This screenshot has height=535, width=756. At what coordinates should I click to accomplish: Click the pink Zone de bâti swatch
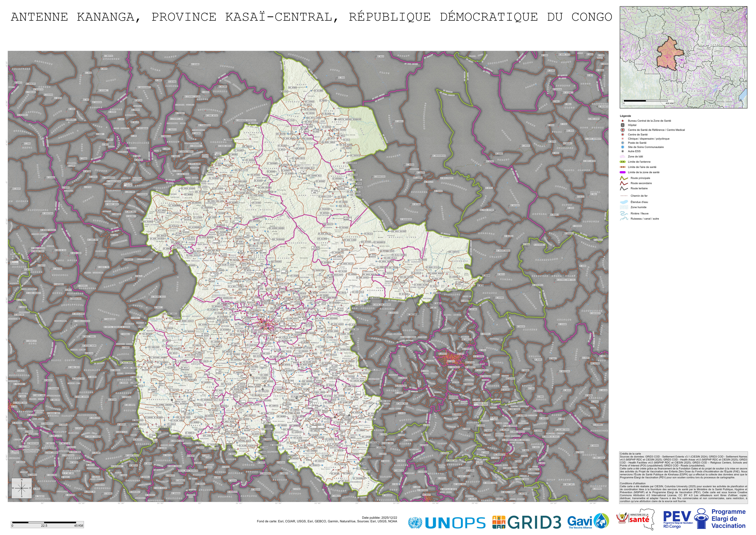[623, 157]
